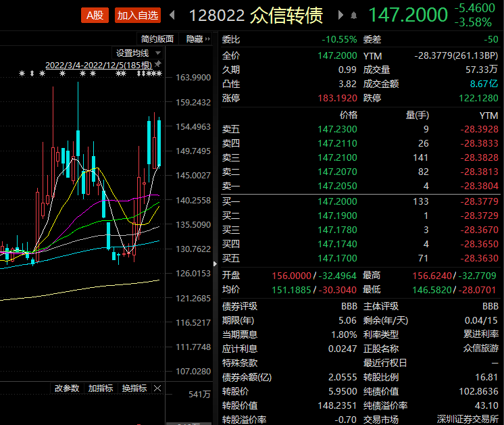Collapse side panel via 隐藏 button
The width and height of the screenshot is (504, 425).
197,39
